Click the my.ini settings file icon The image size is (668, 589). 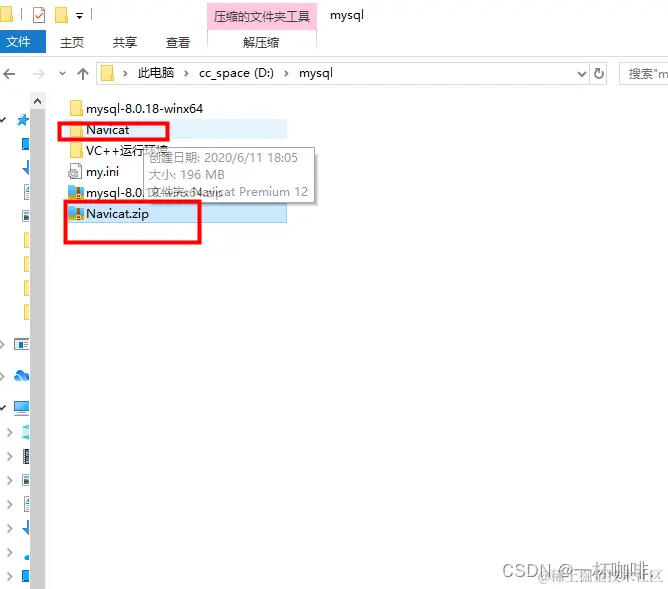tap(75, 172)
